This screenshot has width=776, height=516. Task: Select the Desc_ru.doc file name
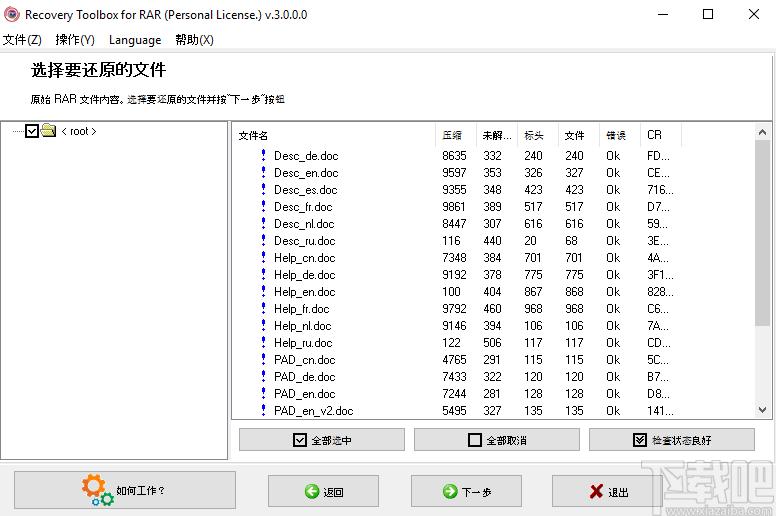pos(304,241)
